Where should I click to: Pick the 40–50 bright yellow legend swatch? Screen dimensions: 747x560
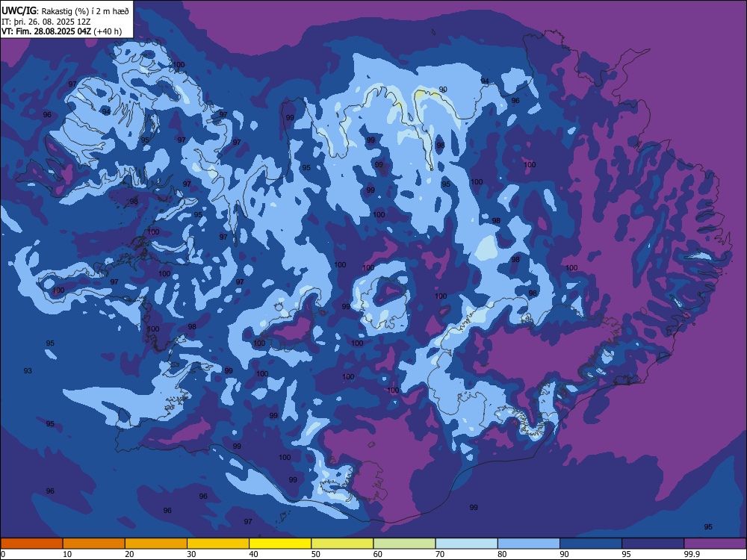coord(280,544)
